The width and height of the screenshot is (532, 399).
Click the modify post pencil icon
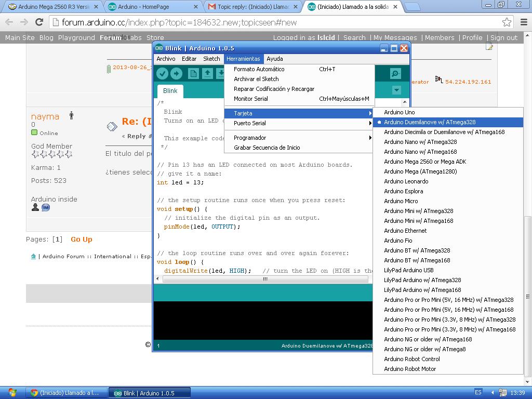[x=489, y=46]
